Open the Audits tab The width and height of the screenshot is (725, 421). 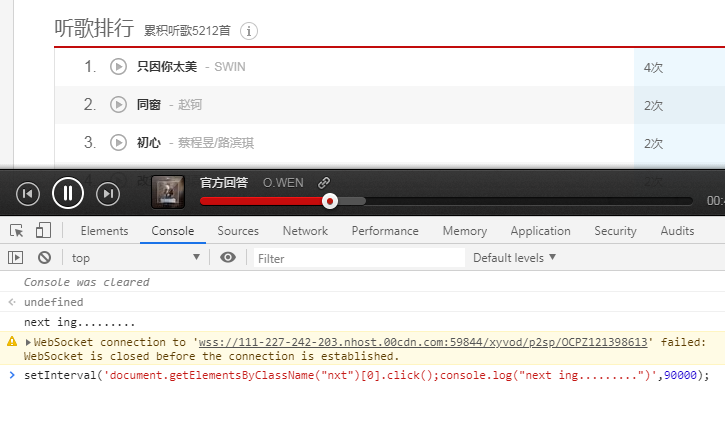pos(677,231)
